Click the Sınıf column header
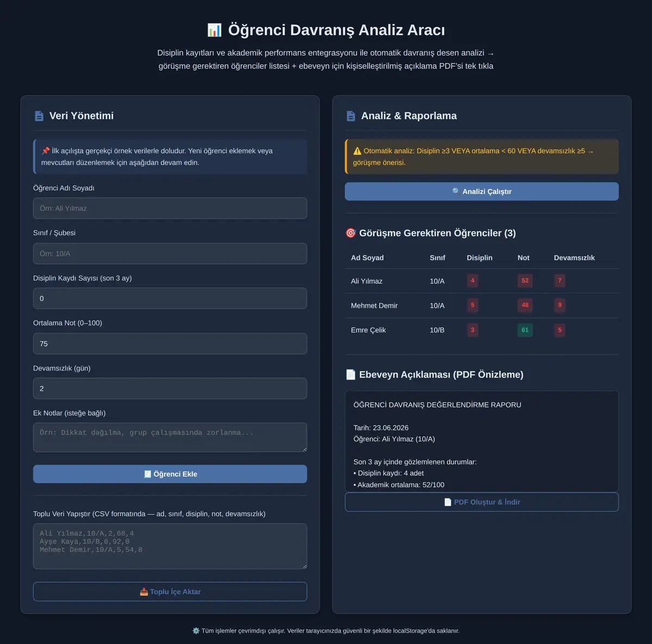This screenshot has width=652, height=644. click(x=437, y=258)
